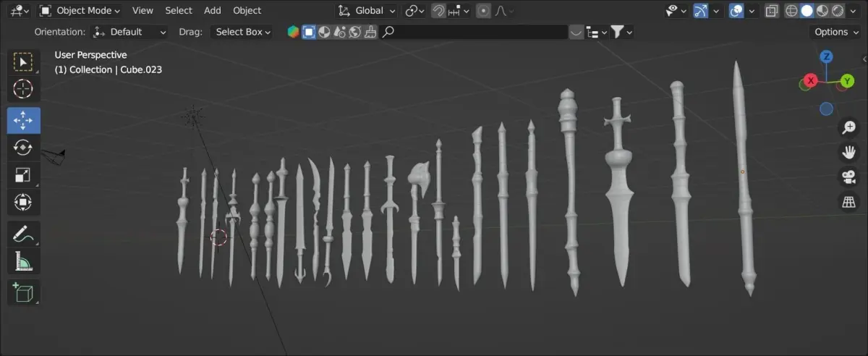
Task: Activate the Annotate pencil tool
Action: point(23,234)
